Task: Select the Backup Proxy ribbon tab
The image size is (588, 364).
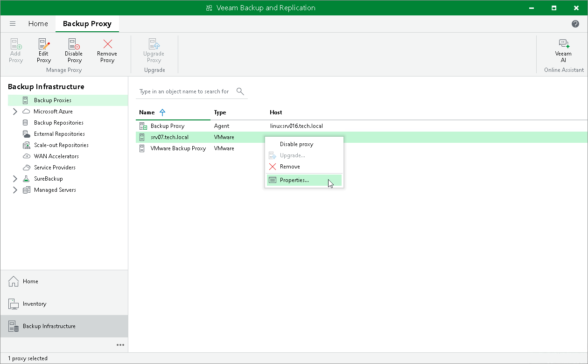Action: coord(87,24)
